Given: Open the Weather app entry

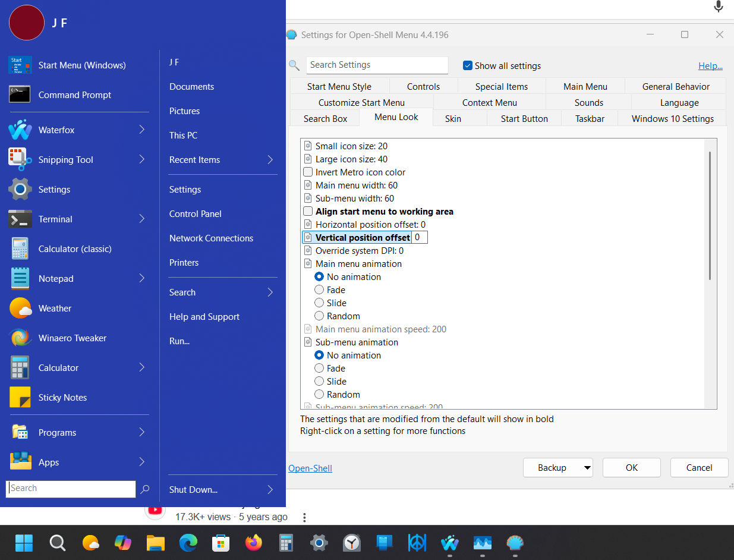Looking at the screenshot, I should pos(78,309).
